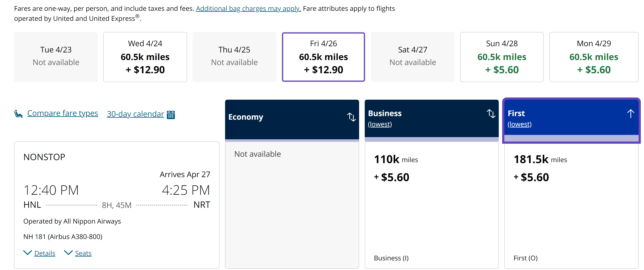Click the First column up-arrow sort icon
The image size is (644, 270).
tap(631, 113)
